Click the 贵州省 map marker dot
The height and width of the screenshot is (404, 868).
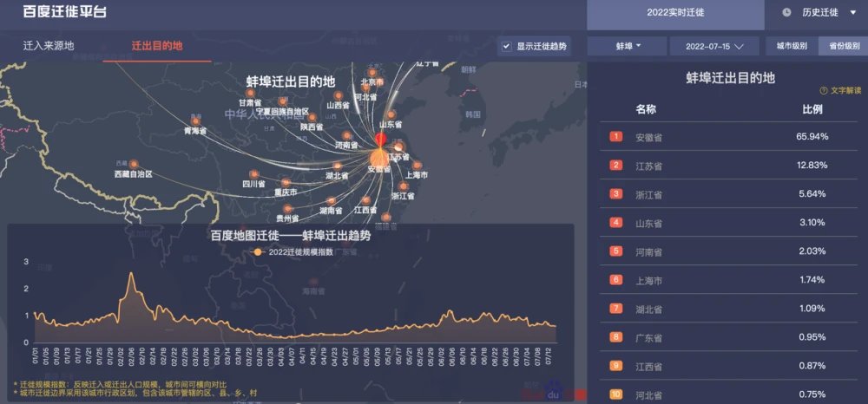tap(288, 209)
